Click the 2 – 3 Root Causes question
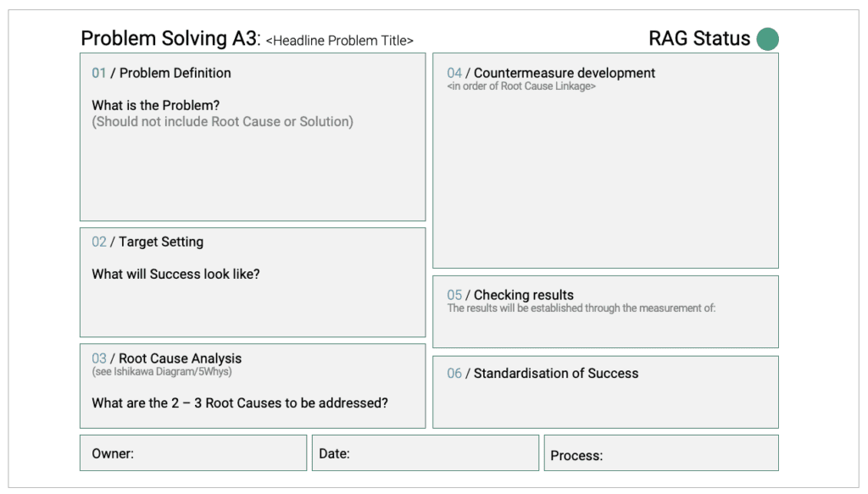868x494 pixels. click(239, 403)
